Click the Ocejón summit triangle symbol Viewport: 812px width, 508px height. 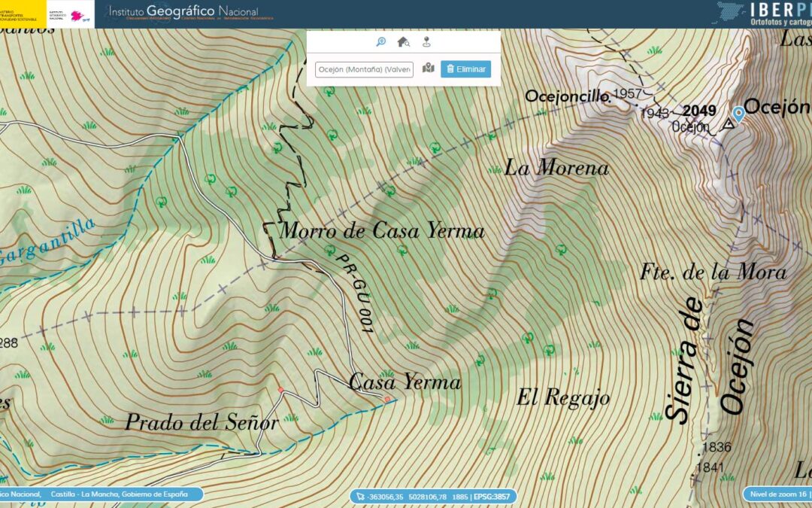pos(727,124)
